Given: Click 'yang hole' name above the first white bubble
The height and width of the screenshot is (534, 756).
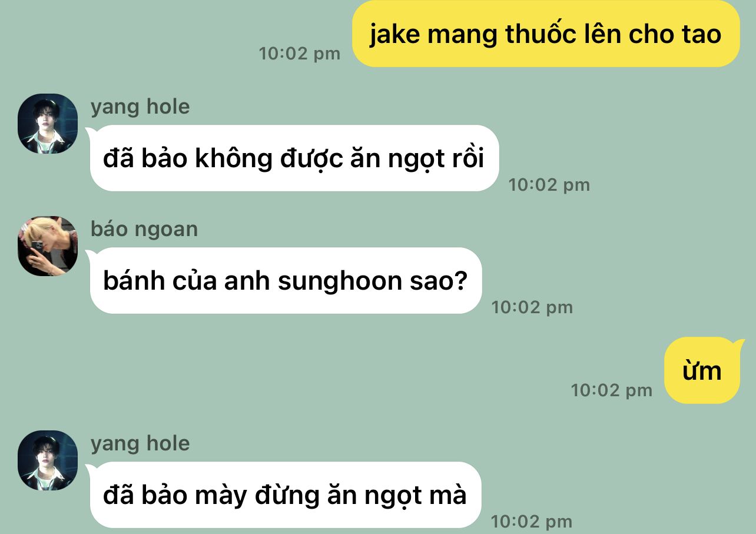Looking at the screenshot, I should (x=140, y=107).
